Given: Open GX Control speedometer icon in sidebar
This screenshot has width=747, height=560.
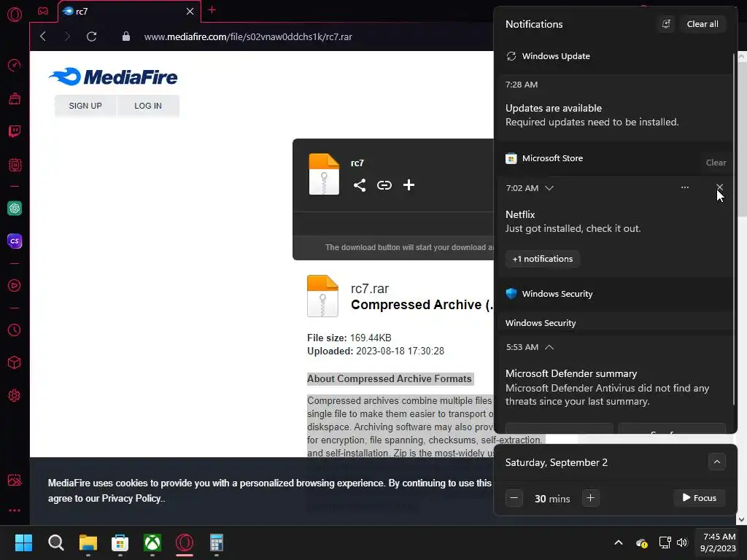Looking at the screenshot, I should point(15,65).
